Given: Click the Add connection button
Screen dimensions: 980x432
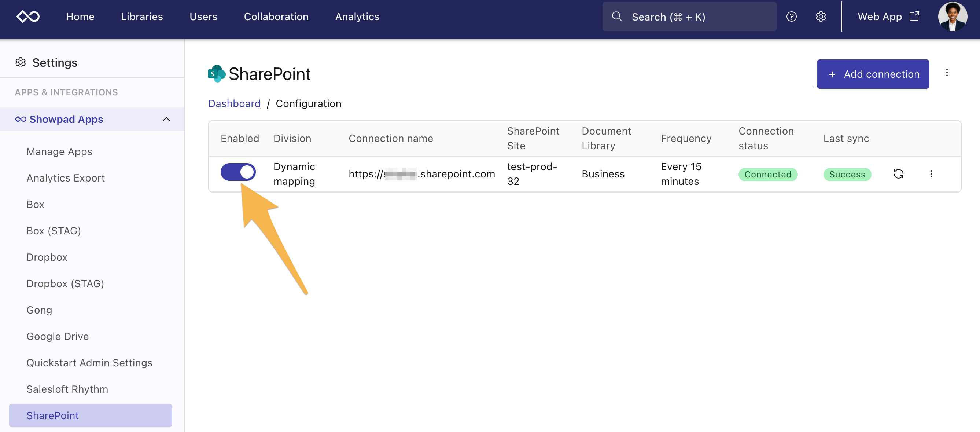Looking at the screenshot, I should click(873, 74).
